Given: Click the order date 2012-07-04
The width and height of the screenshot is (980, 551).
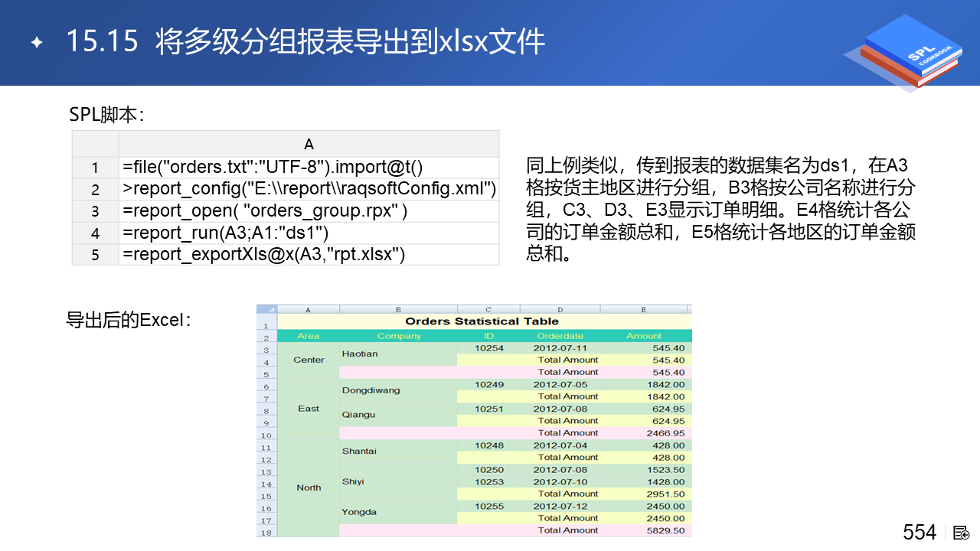Looking at the screenshot, I should pos(560,445).
